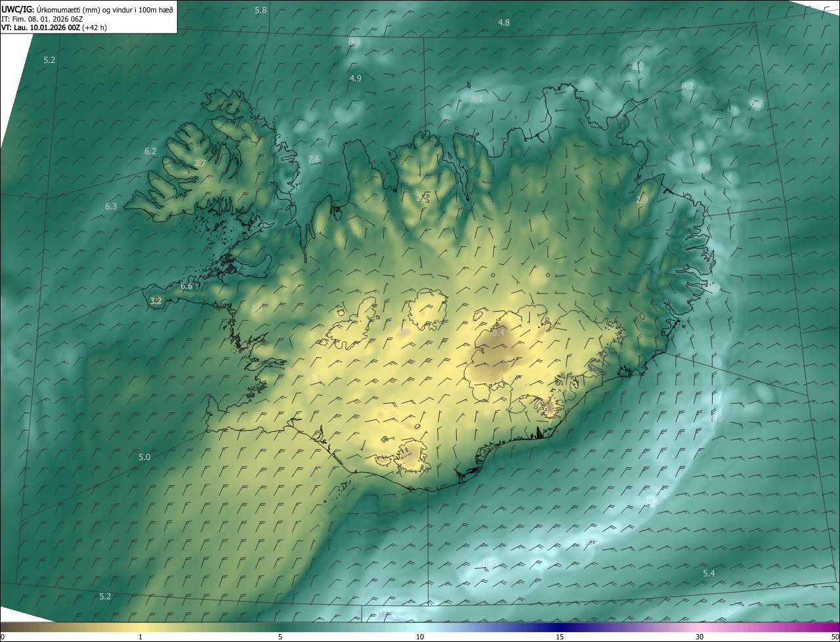
Task: Select the "6.6" value label
Action: click(187, 286)
